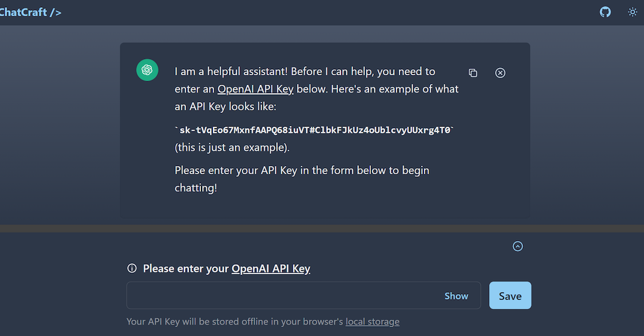The height and width of the screenshot is (336, 644).
Task: Focus the API key input field
Action: point(283,296)
